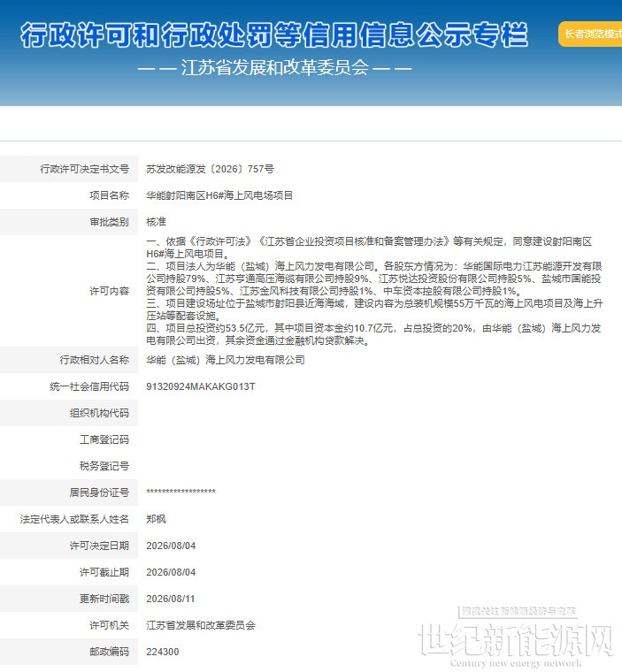
Task: Select project name 华能射阳南区H6#海上风电场项目
Action: (219, 195)
